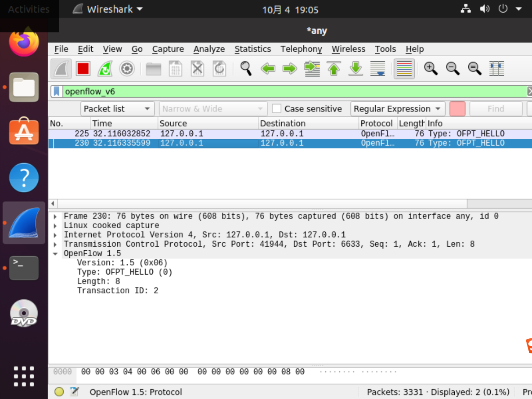Open the File menu

62,49
